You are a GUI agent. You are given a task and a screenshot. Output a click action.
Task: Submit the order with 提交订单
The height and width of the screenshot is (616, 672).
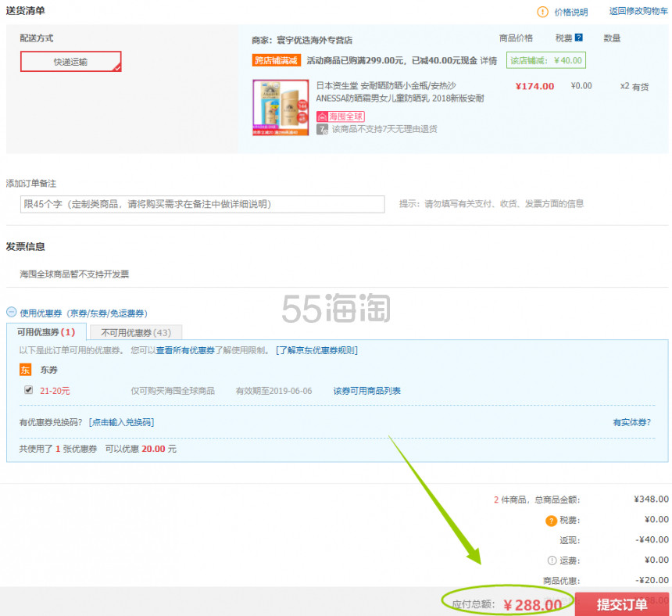pos(622,604)
